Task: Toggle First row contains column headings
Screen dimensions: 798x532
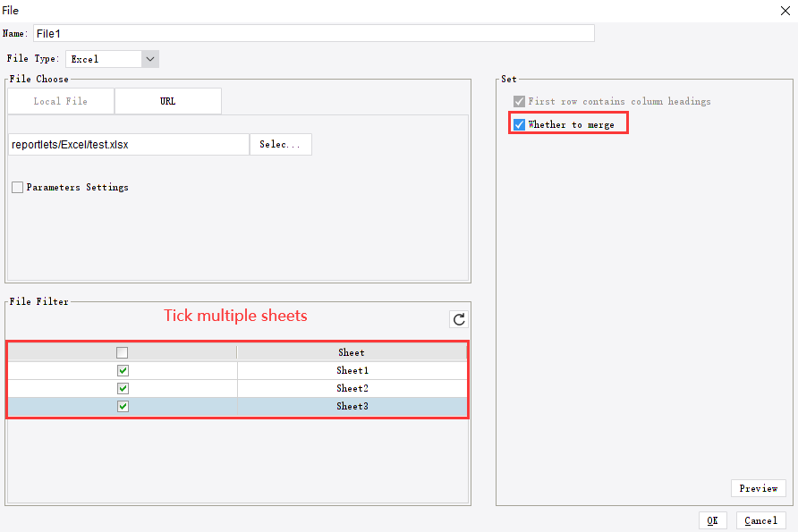Action: pos(519,101)
